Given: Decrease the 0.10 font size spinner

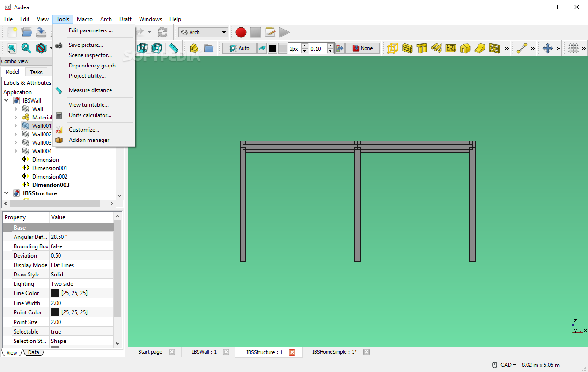Looking at the screenshot, I should click(331, 51).
